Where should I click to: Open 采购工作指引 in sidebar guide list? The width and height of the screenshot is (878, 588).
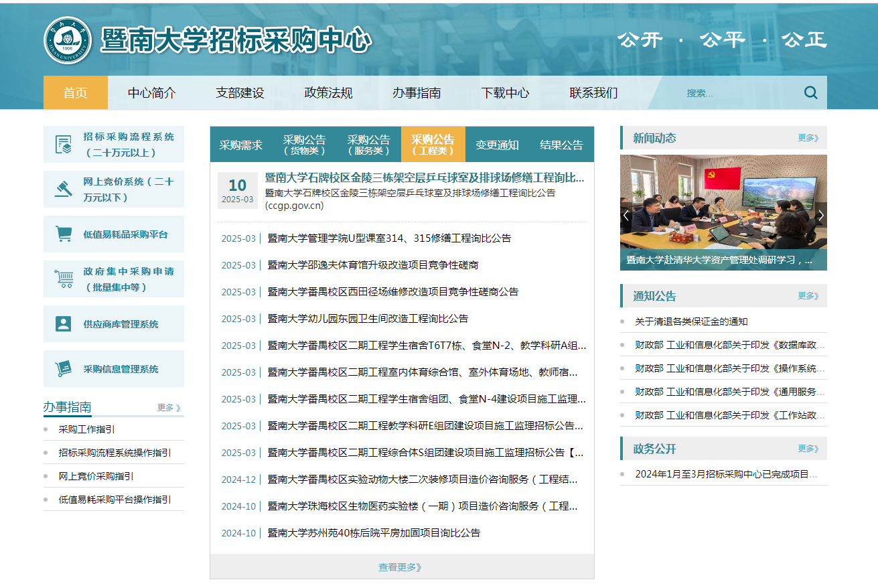[x=87, y=429]
